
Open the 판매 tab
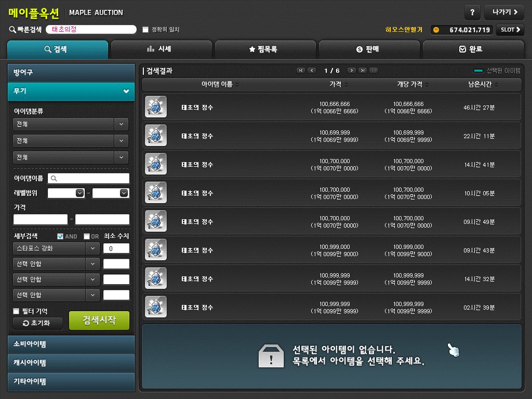tap(369, 49)
